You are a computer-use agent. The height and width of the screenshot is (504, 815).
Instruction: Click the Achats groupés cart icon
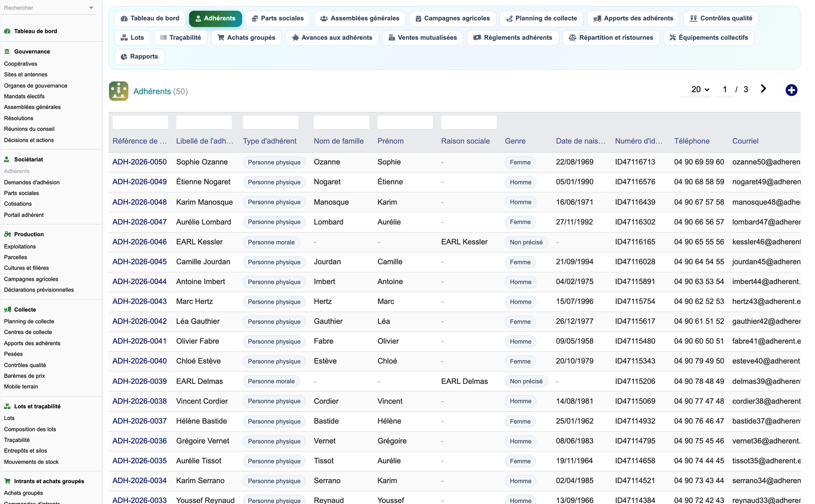tap(221, 38)
